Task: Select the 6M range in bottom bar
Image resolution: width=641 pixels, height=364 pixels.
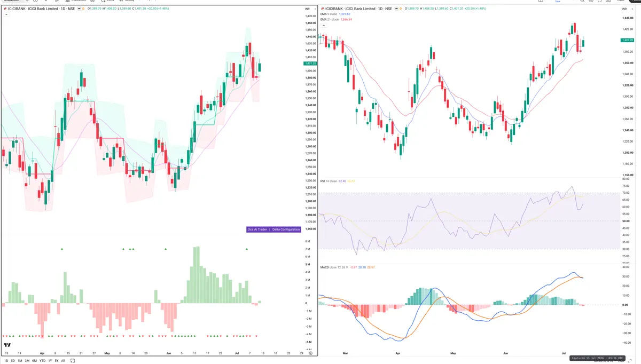Action: [x=34, y=361]
